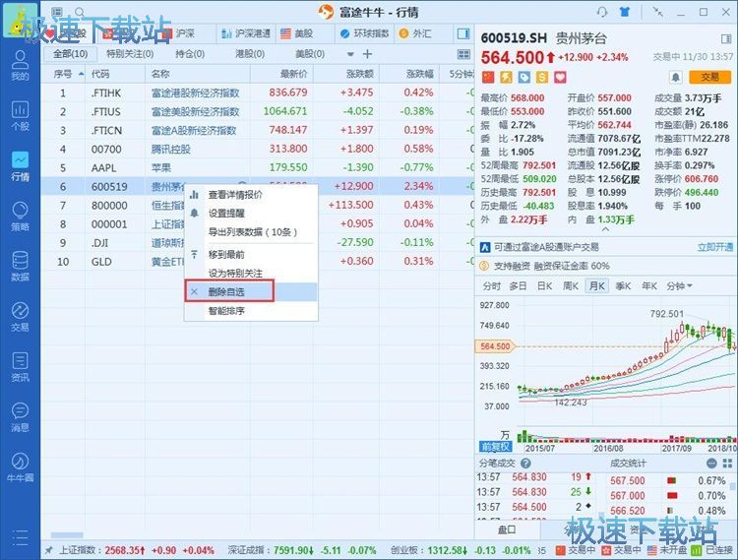Open 环球指数 market tab
This screenshot has height=560, width=738.
(x=364, y=33)
